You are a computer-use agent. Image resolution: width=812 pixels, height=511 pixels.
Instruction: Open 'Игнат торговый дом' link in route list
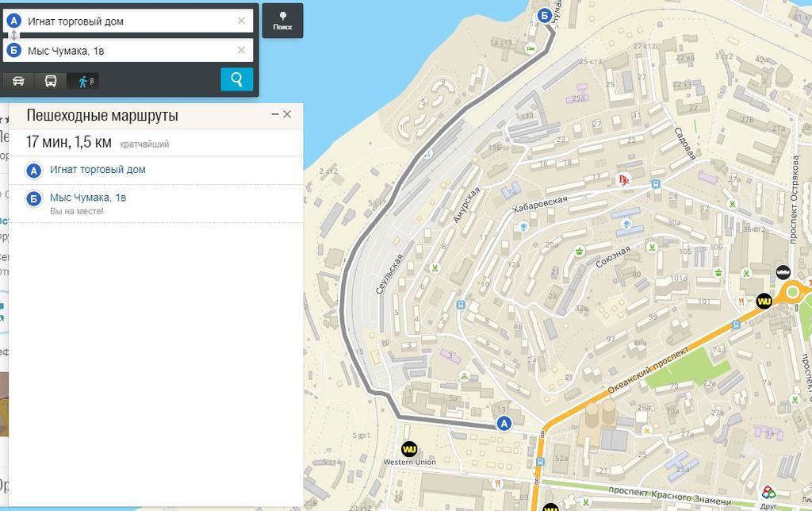(x=98, y=170)
